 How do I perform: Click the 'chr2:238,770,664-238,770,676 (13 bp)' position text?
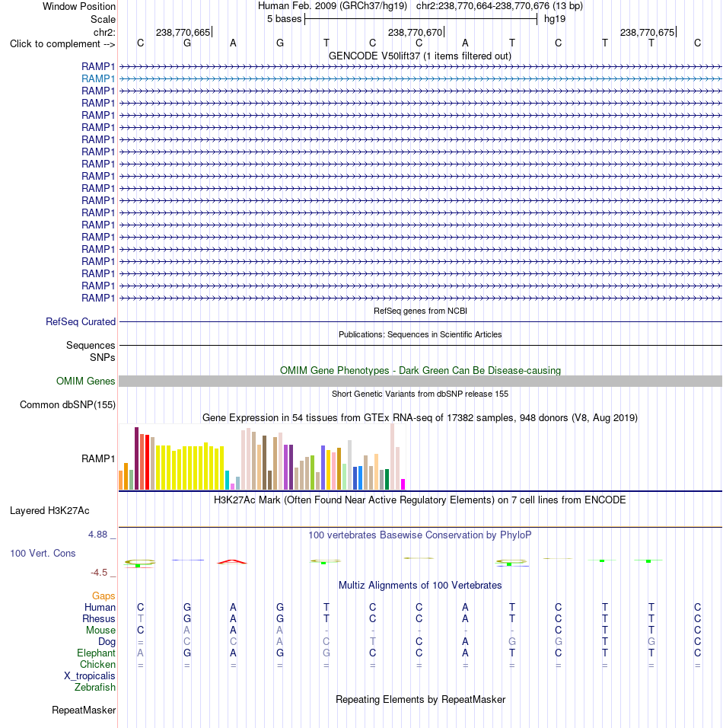pyautogui.click(x=499, y=6)
